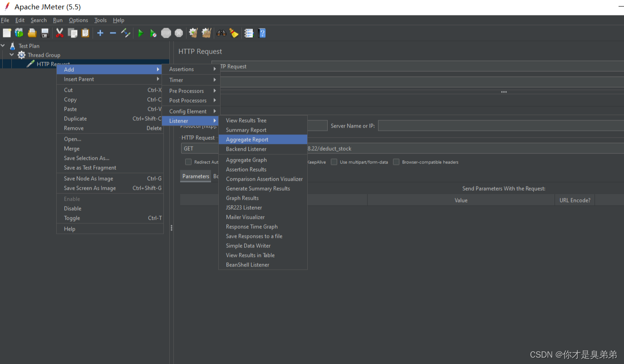624x364 pixels.
Task: Toggle Redirect Automatically checkbox
Action: pyautogui.click(x=188, y=162)
